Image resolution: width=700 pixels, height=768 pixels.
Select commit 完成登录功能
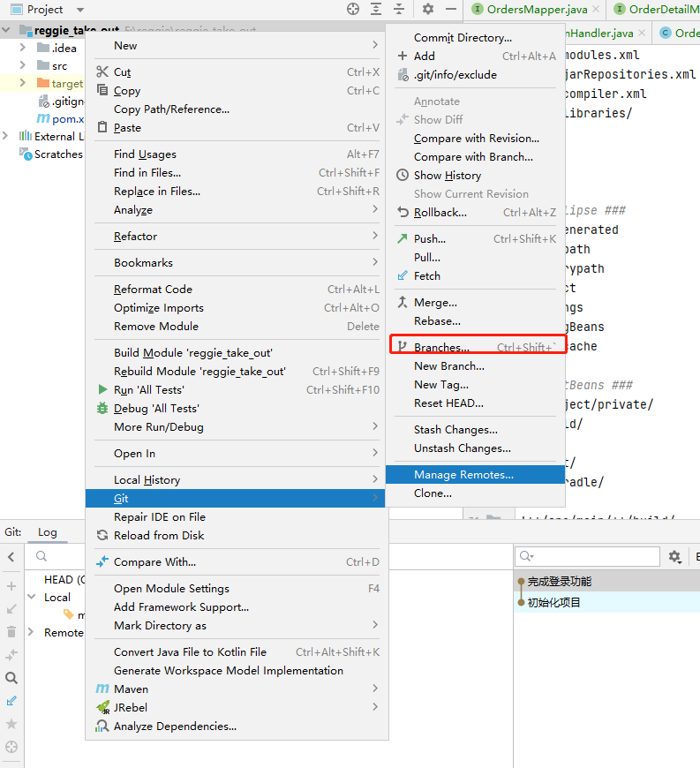[x=607, y=582]
